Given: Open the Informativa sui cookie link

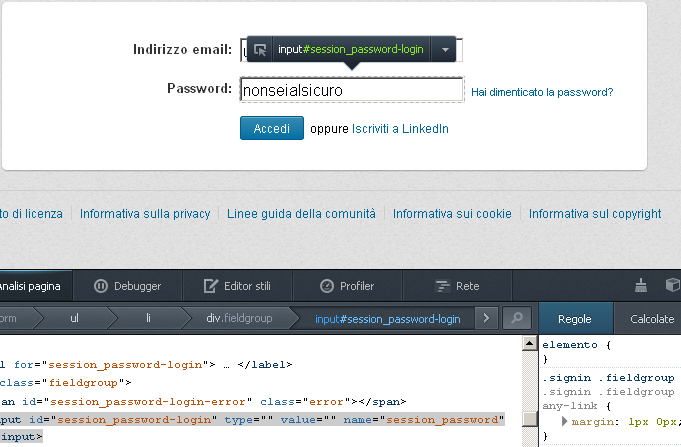Looking at the screenshot, I should (x=452, y=214).
